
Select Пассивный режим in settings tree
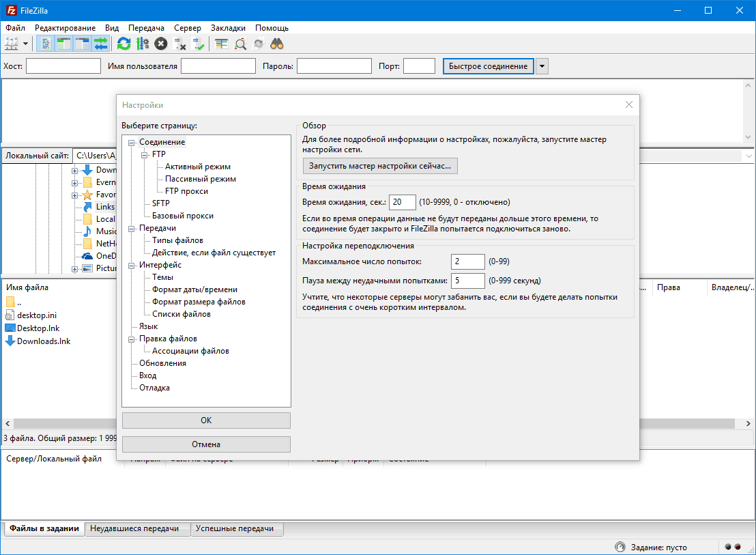(201, 179)
